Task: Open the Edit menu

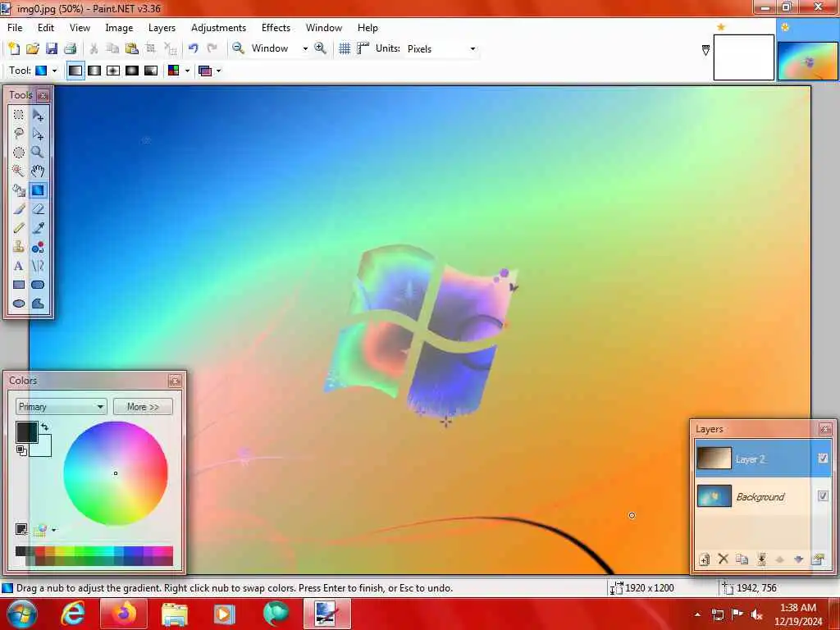Action: pos(46,27)
